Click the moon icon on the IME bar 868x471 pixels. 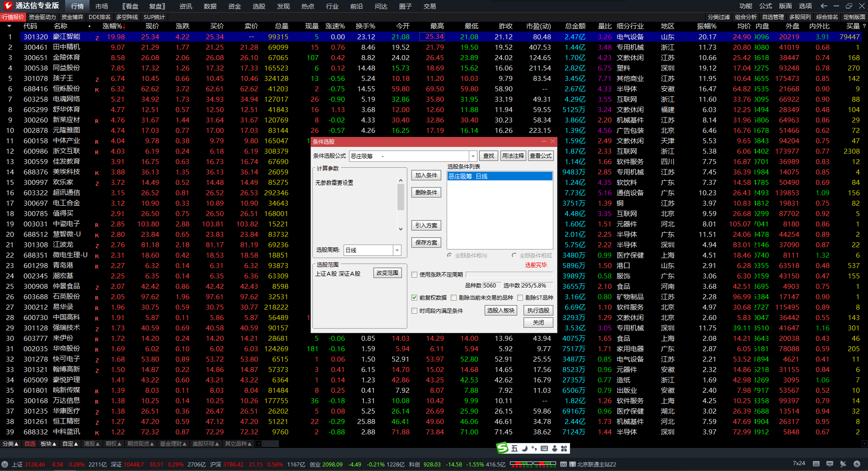point(524,448)
